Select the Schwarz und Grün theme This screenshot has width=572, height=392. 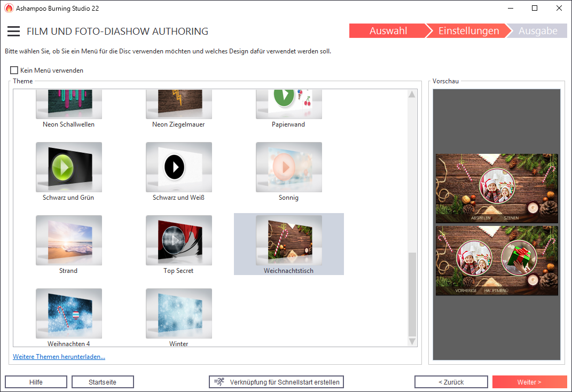[68, 167]
